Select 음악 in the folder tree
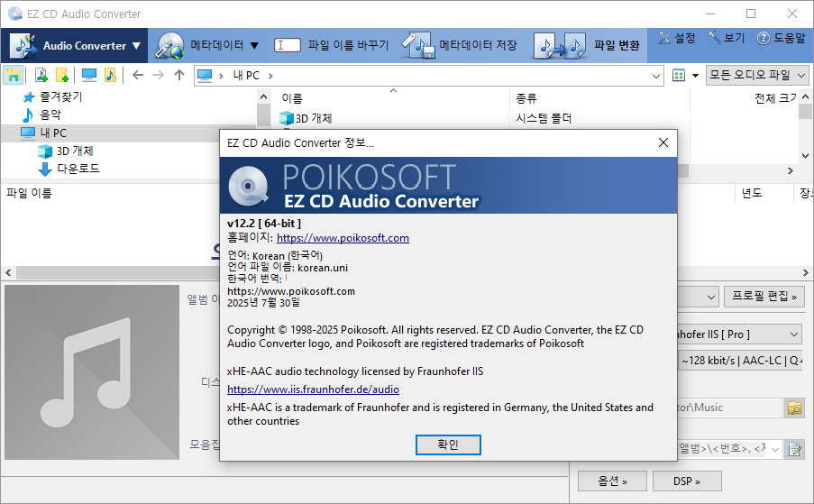 pos(50,115)
